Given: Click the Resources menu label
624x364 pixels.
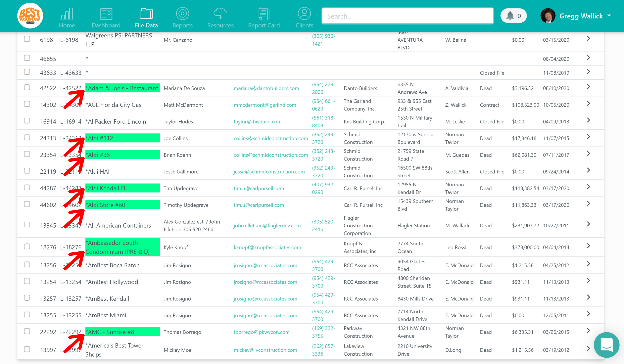Looking at the screenshot, I should point(220,25).
